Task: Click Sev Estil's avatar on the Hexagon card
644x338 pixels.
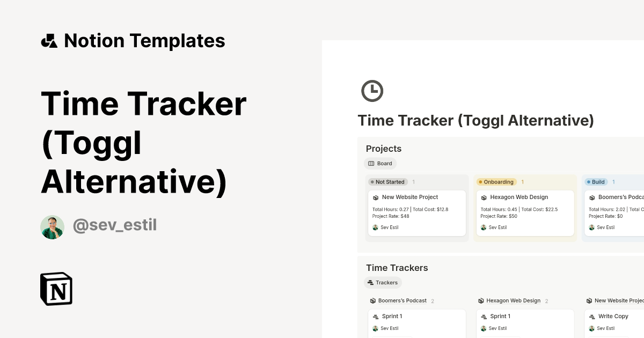Action: (482, 227)
